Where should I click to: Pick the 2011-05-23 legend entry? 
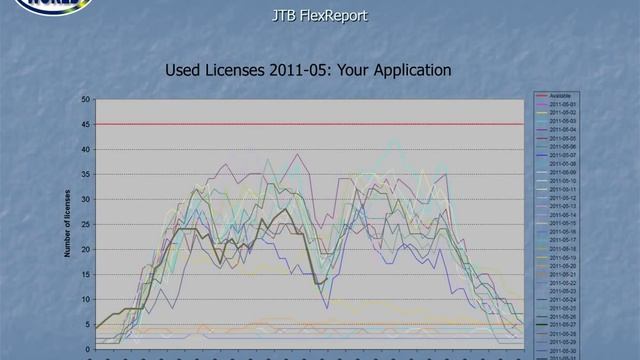pyautogui.click(x=556, y=291)
